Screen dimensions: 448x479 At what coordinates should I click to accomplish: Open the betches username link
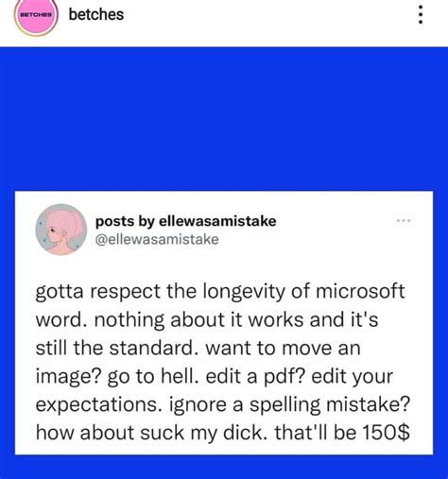(x=96, y=14)
